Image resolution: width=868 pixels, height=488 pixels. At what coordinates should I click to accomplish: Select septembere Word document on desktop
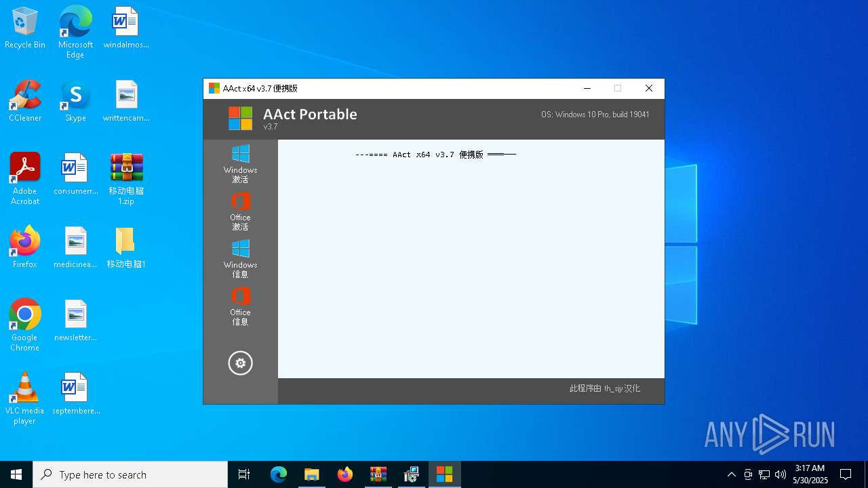(x=75, y=394)
